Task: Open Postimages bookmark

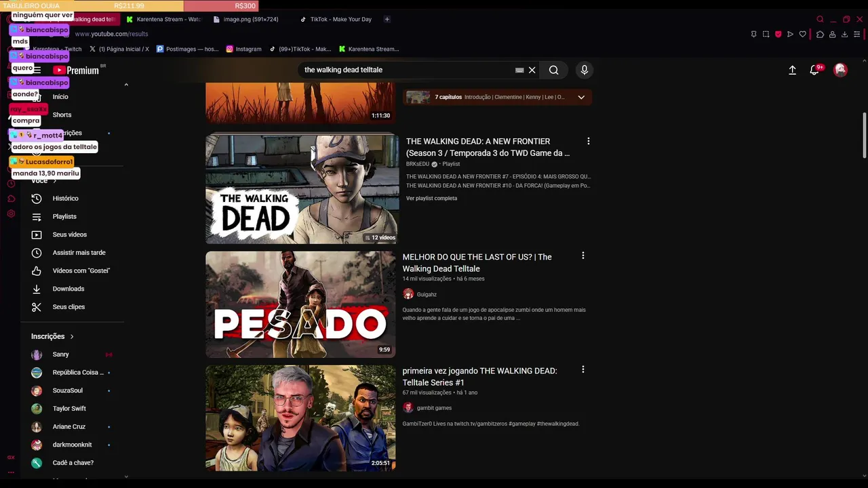Action: click(x=188, y=49)
